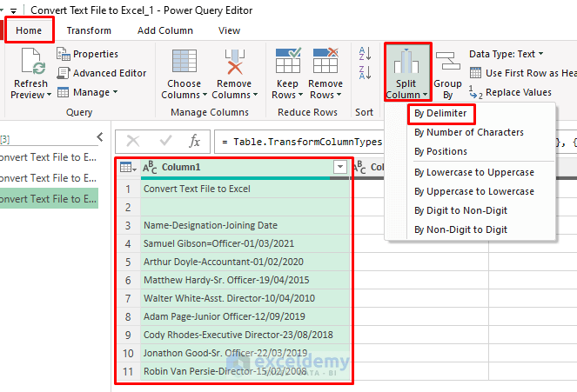
Task: Click cell 'Matthew Hardy-Sr. Officer-19/04/2015'
Action: pos(245,280)
